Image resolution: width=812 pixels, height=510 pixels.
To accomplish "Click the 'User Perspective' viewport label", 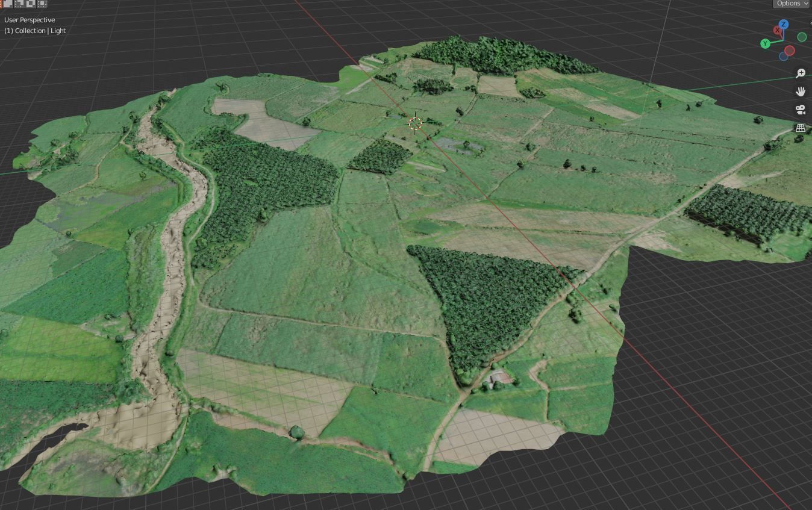I will coord(30,20).
